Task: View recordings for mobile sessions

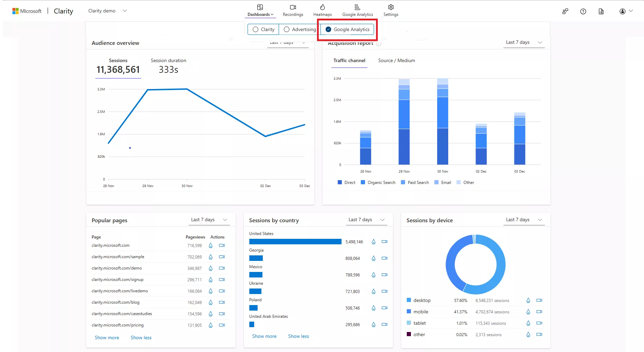Action: pos(539,312)
